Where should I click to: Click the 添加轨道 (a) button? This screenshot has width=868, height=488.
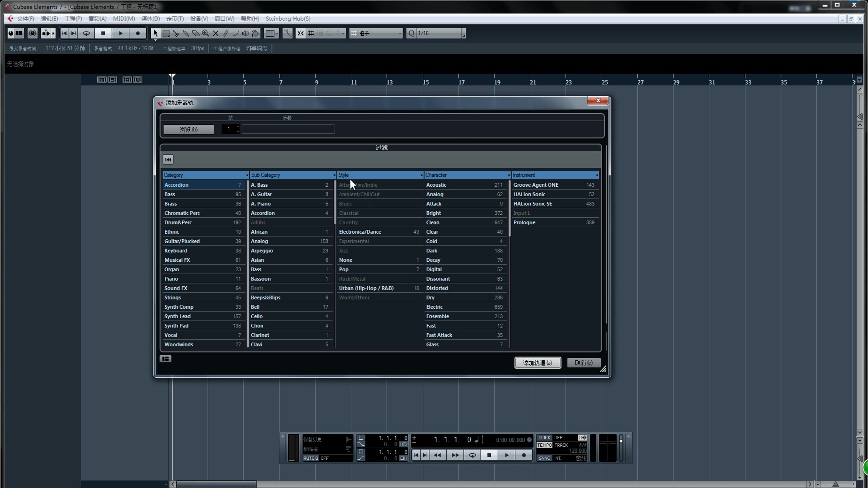[537, 363]
